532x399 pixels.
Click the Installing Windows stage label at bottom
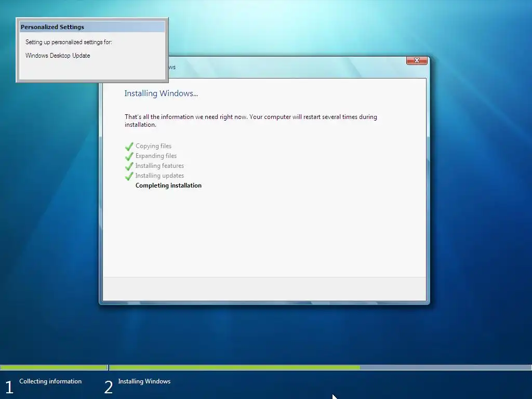pyautogui.click(x=144, y=381)
